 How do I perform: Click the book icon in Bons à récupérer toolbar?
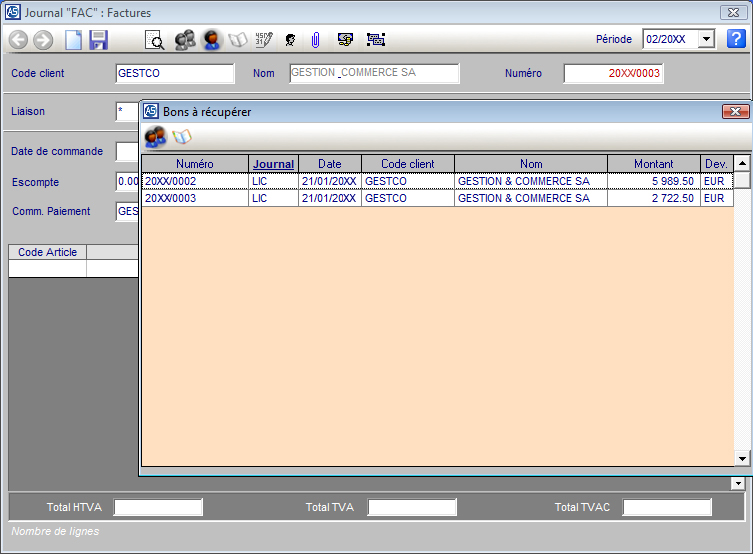[181, 136]
